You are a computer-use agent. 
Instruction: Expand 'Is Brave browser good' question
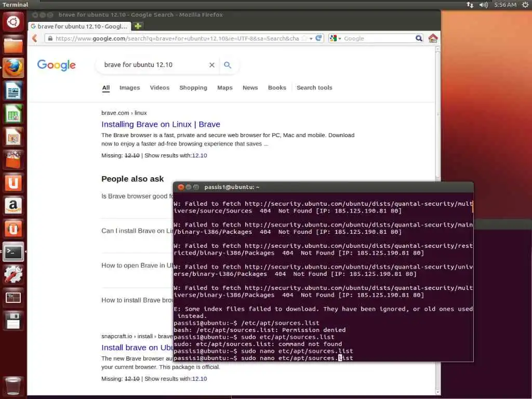pyautogui.click(x=137, y=196)
